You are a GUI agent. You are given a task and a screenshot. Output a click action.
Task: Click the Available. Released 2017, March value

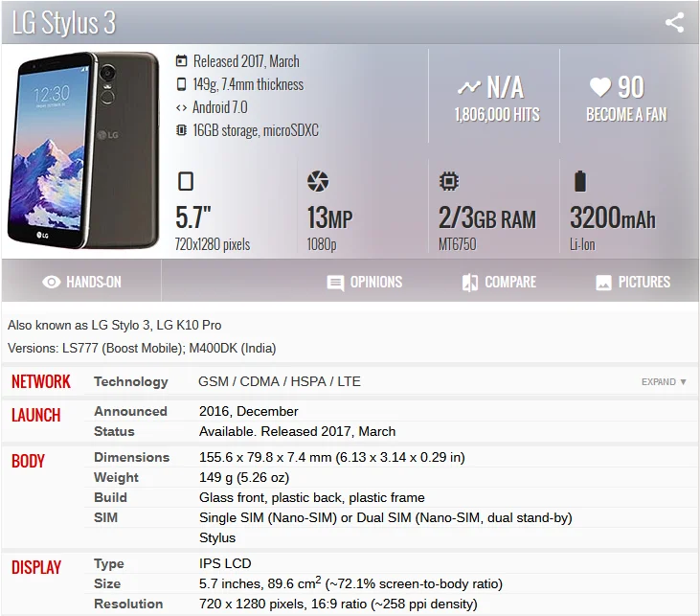point(297,431)
